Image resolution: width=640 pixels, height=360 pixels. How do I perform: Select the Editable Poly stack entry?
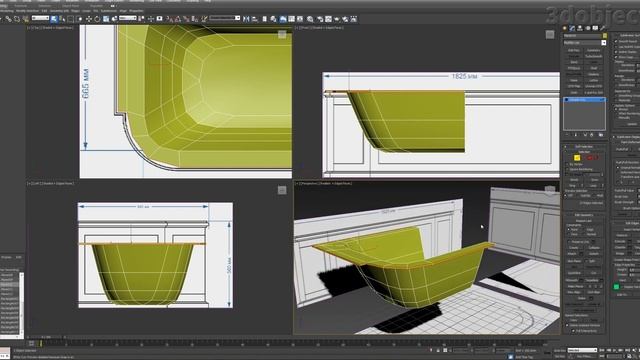pyautogui.click(x=584, y=100)
